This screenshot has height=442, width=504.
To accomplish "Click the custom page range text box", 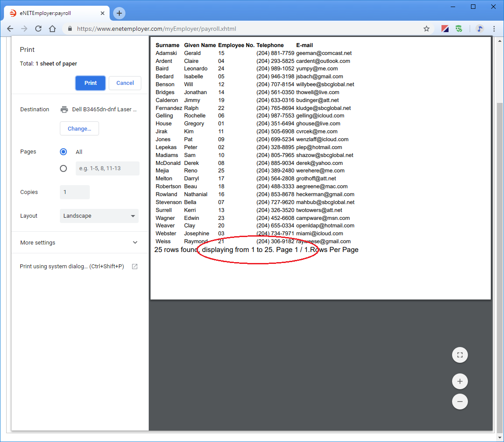I will coord(107,168).
